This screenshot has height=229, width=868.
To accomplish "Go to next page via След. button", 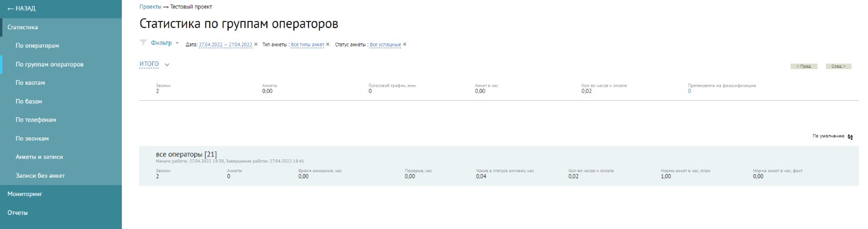I will [x=839, y=66].
